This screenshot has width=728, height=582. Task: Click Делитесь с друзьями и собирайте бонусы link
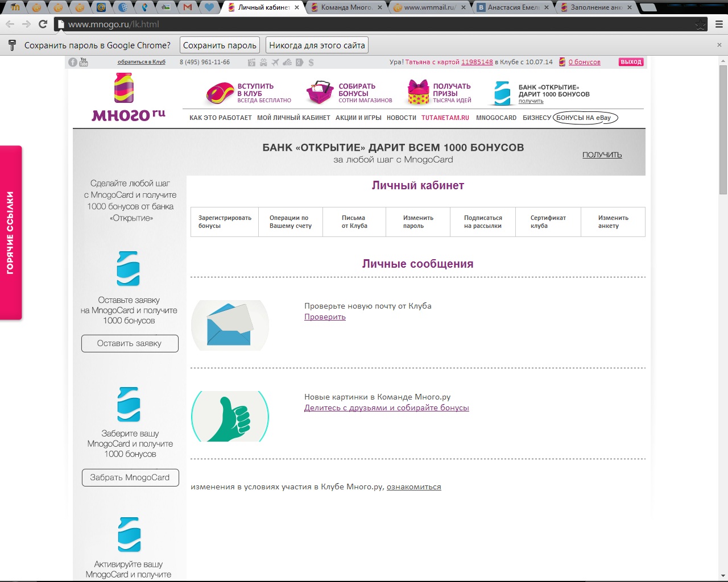pos(387,408)
